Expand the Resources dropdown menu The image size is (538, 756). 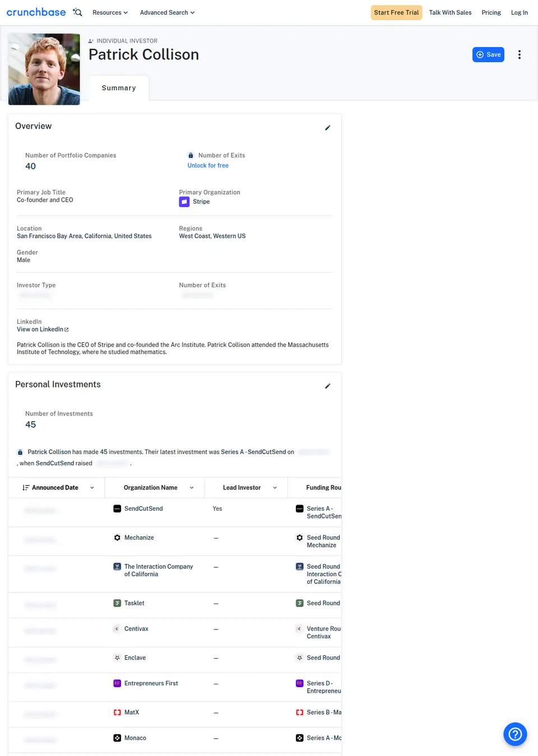pyautogui.click(x=110, y=12)
